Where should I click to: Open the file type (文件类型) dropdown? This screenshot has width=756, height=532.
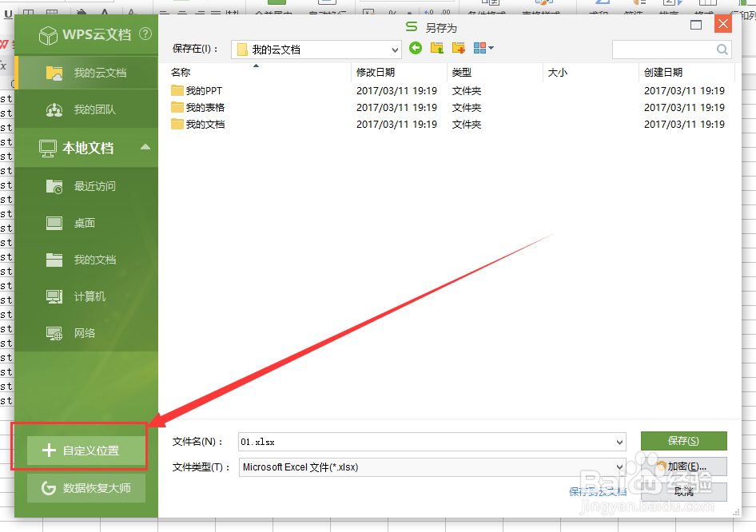point(432,467)
